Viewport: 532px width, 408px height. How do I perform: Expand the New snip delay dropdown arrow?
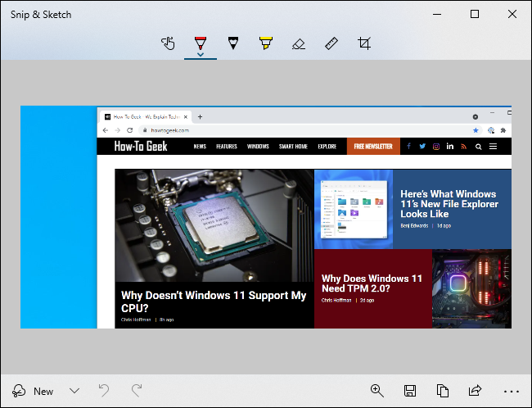(74, 391)
